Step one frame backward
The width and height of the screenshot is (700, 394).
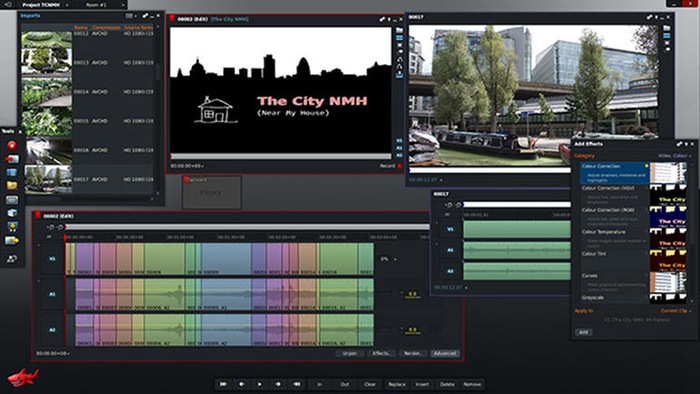click(242, 384)
